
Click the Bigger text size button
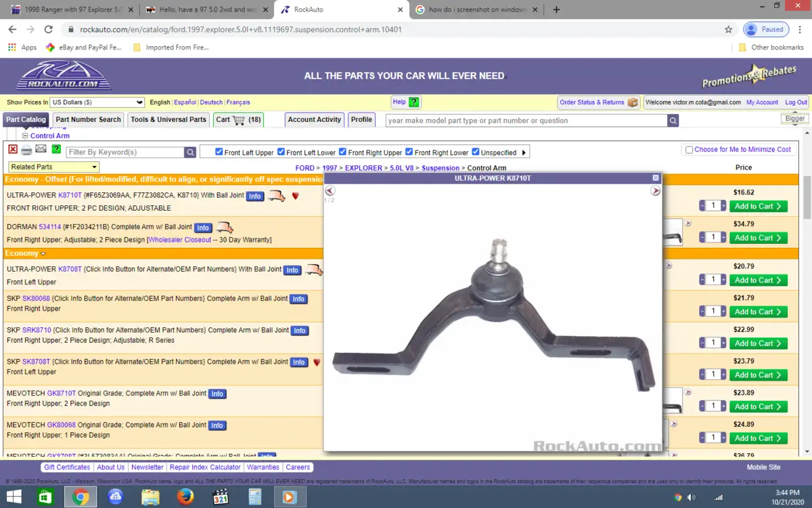pyautogui.click(x=795, y=119)
